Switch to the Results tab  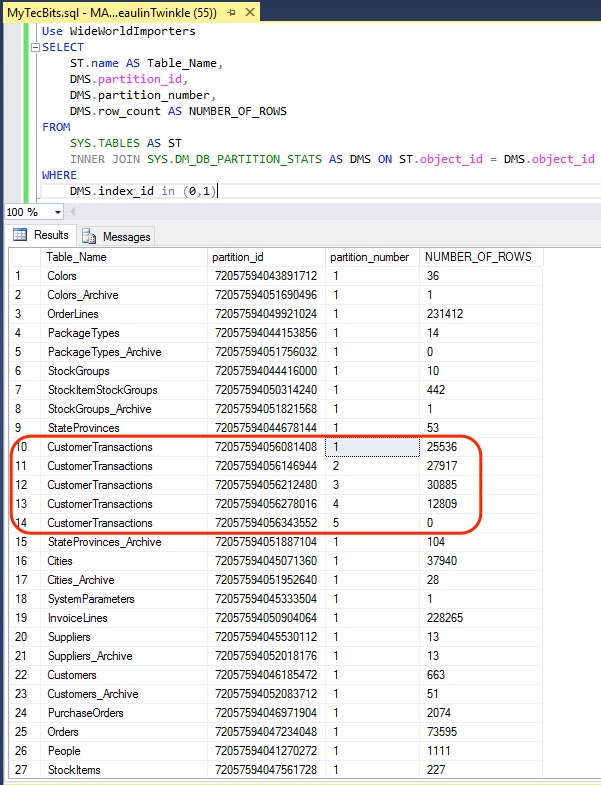[43, 235]
